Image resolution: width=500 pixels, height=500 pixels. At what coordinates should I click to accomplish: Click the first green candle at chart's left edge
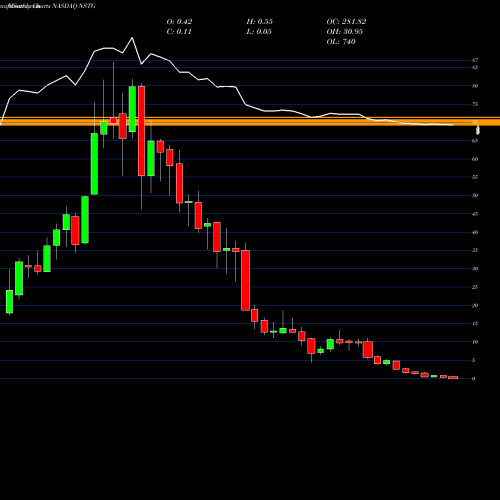9,302
